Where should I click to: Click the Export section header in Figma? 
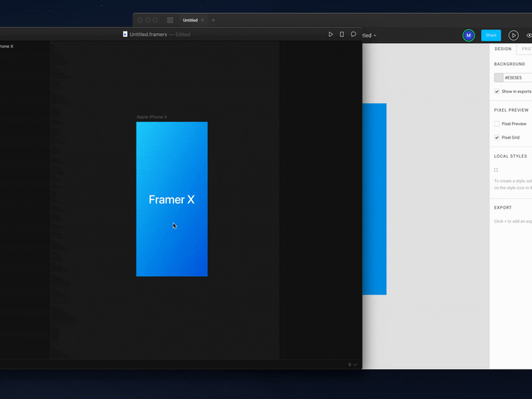[x=503, y=207]
